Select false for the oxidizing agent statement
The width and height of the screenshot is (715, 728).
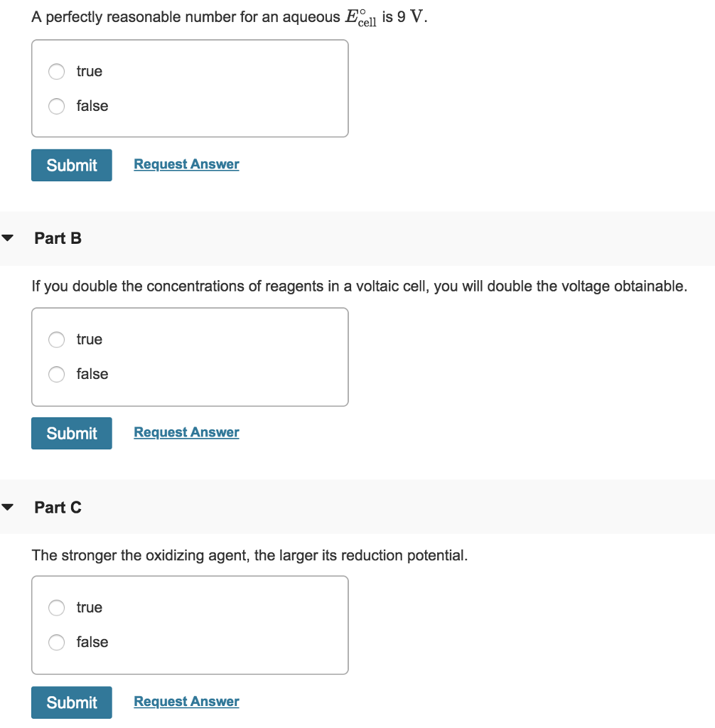coord(56,642)
